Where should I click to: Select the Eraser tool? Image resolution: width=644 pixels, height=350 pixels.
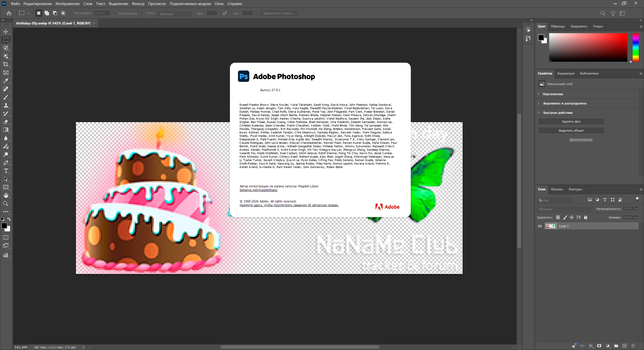coord(6,122)
